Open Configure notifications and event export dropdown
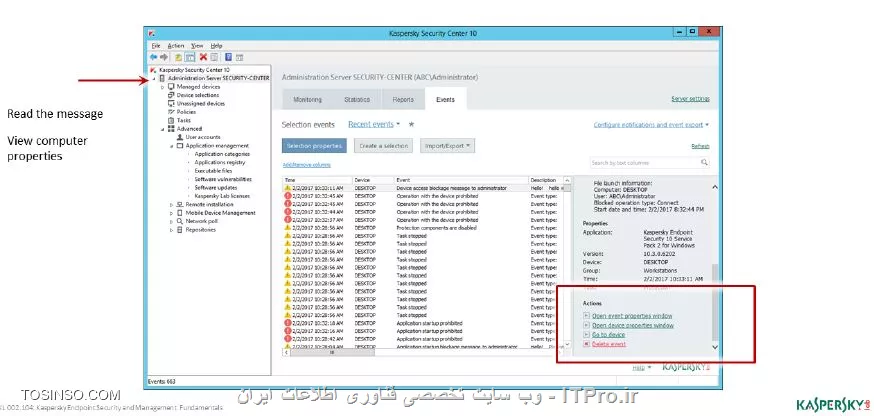This screenshot has width=874, height=416. [x=651, y=125]
